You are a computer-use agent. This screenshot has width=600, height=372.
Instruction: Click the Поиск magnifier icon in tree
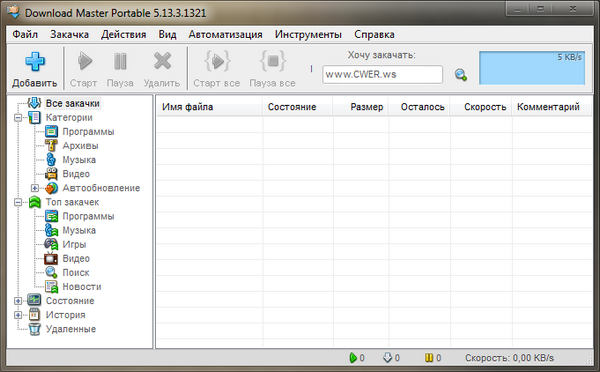click(51, 272)
